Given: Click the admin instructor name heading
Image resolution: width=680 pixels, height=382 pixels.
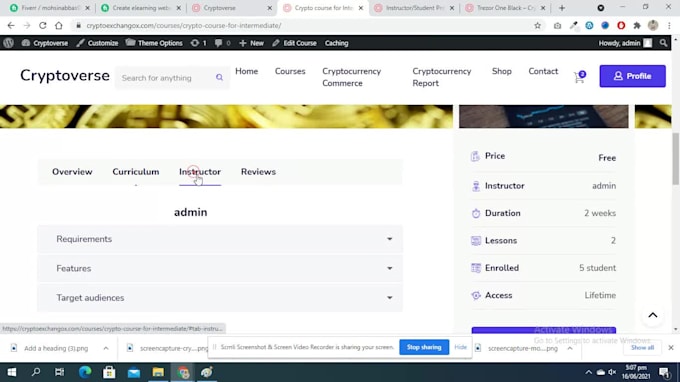Looking at the screenshot, I should point(191,212).
